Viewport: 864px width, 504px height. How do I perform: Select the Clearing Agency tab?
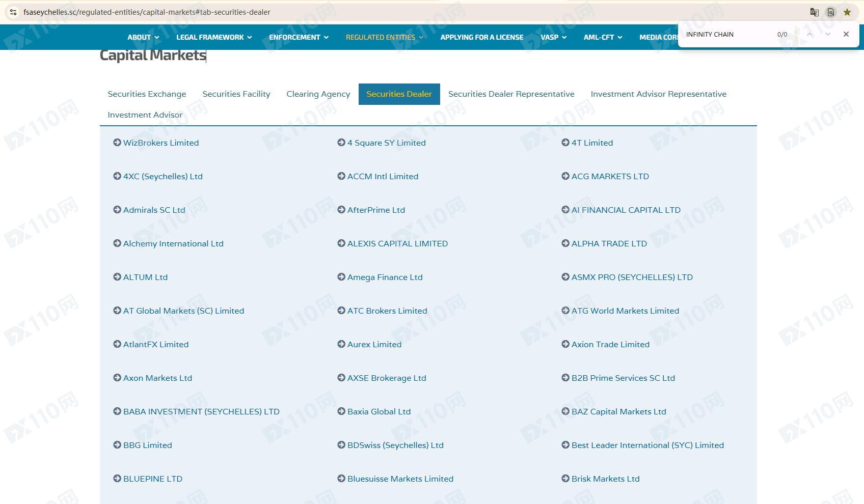click(x=318, y=94)
